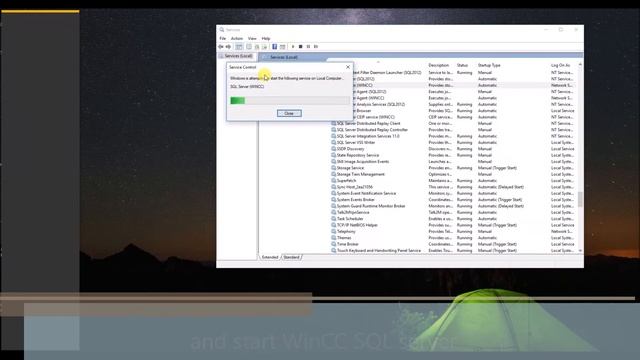Viewport: 640px width, 360px height.
Task: Select Services (Local) in the tree pane
Action: coord(238,56)
